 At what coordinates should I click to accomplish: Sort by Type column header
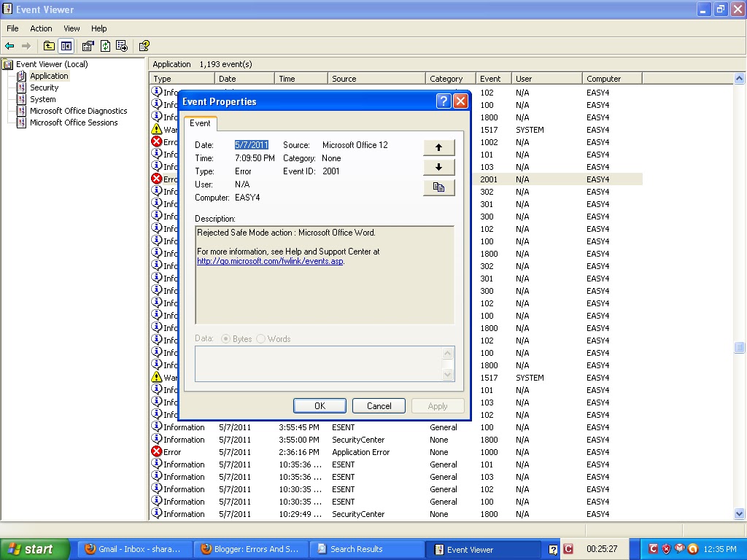182,79
